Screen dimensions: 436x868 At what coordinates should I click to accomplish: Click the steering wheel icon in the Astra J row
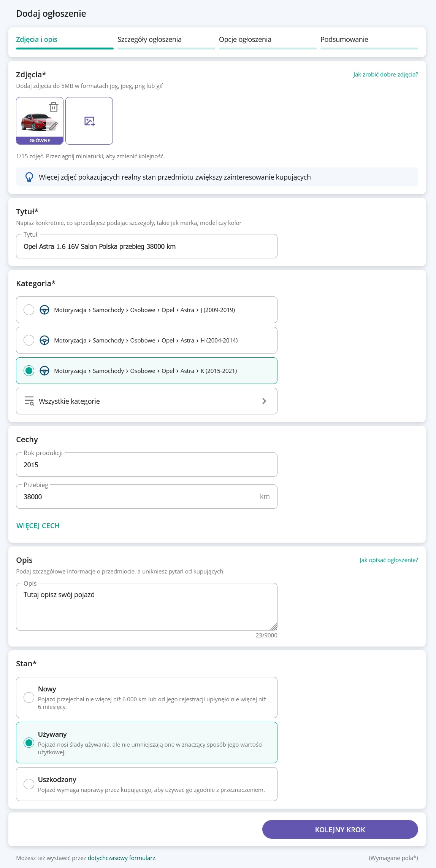(x=44, y=310)
